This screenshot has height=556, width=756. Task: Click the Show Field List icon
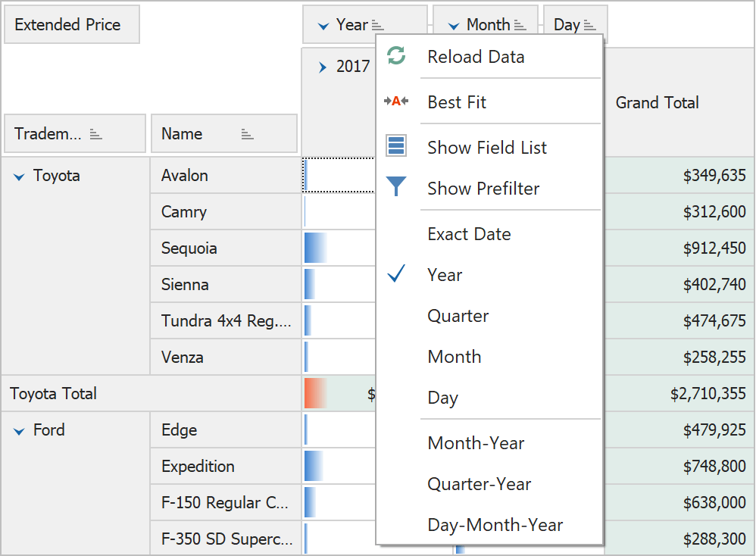tap(396, 145)
